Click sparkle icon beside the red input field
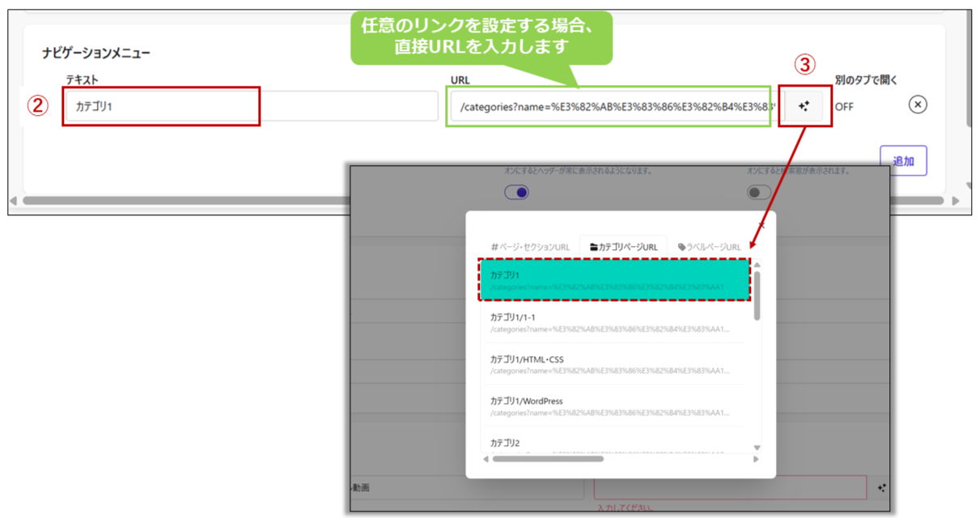 pos(881,488)
